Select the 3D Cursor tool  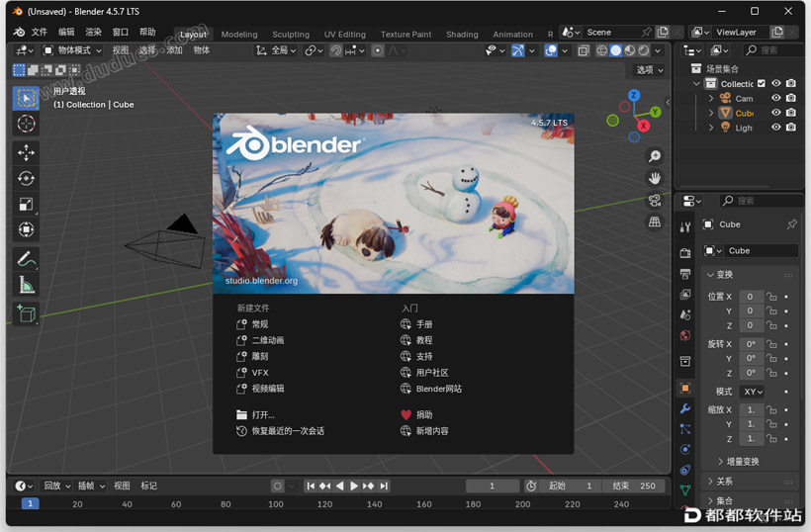26,124
